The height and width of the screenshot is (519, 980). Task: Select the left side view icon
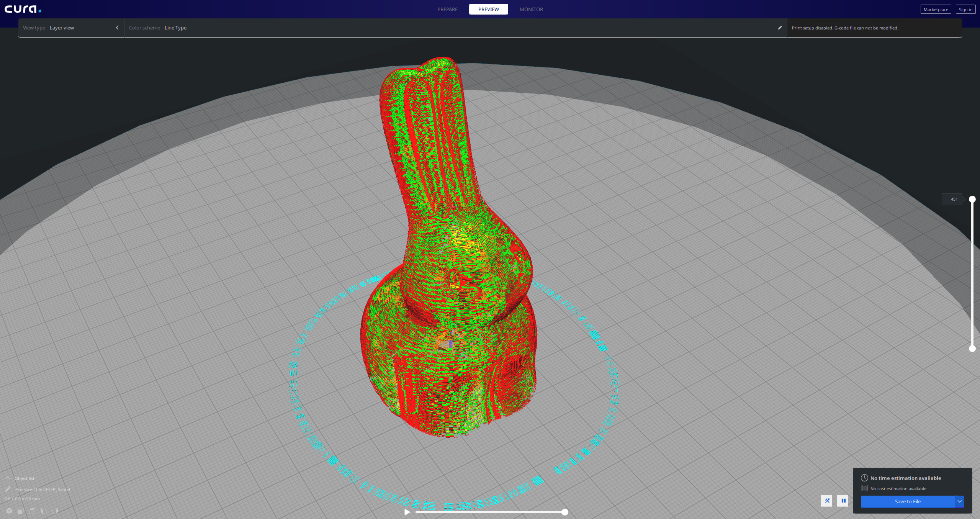coord(43,511)
